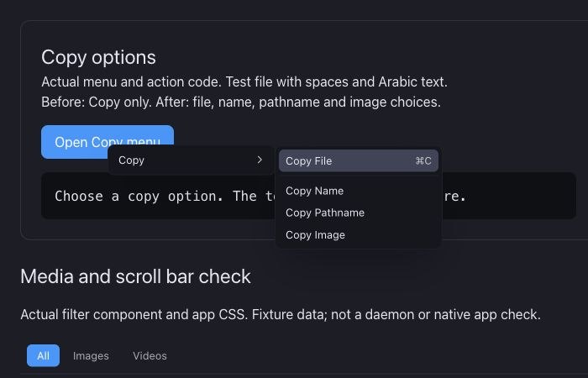Select the Copy Name menu entry

point(358,191)
